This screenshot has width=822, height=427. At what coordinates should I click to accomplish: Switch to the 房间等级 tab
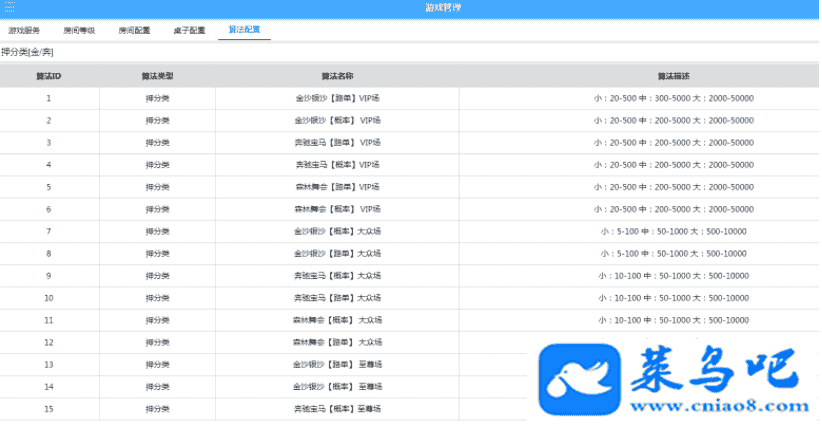[x=79, y=30]
